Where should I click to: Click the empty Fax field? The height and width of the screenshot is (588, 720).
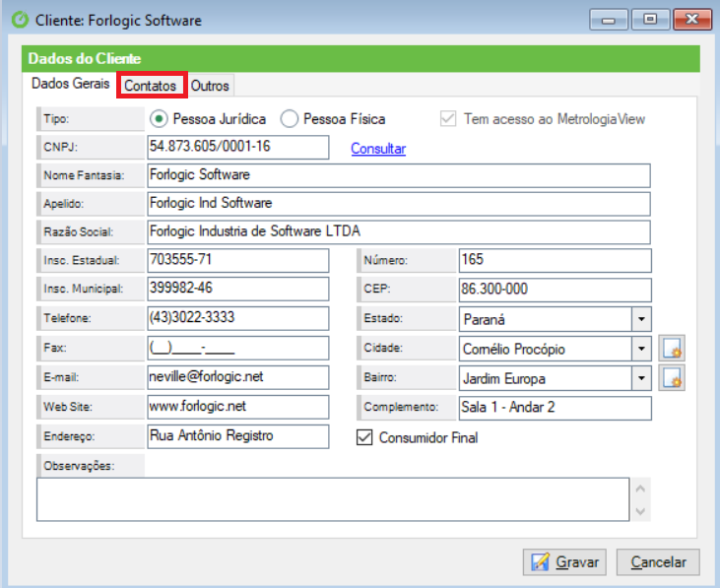[x=237, y=348]
